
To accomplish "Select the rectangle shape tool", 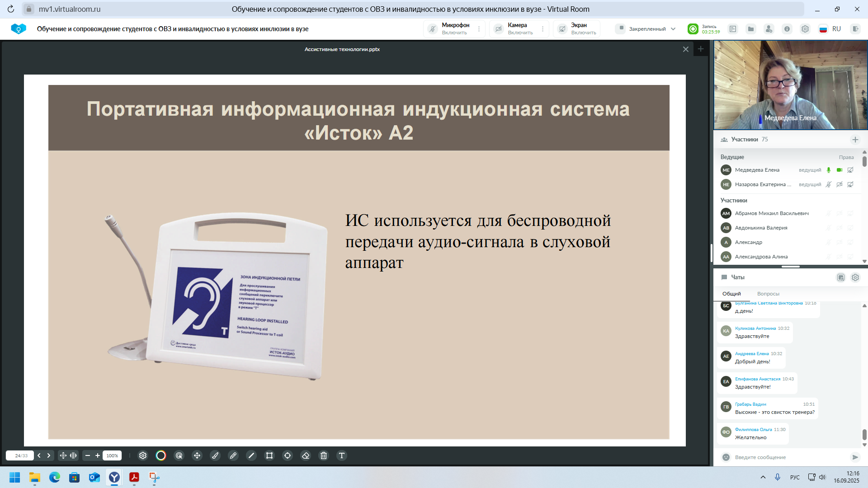I will [269, 455].
